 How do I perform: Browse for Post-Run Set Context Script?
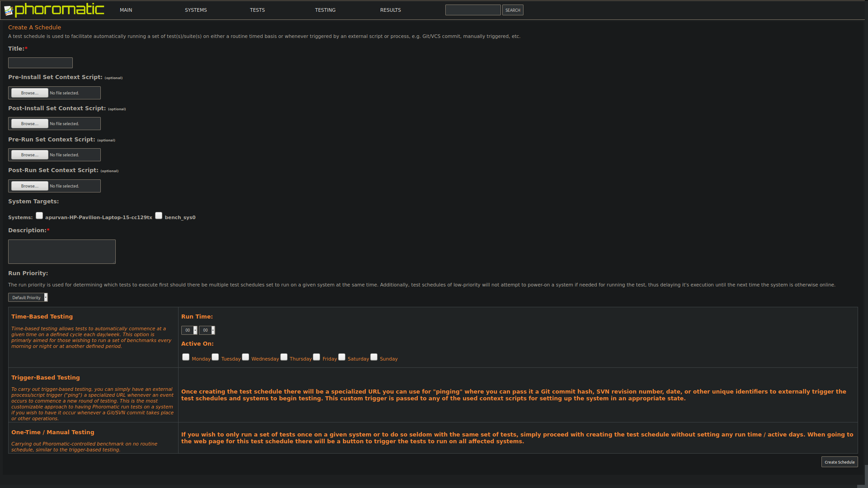click(29, 186)
